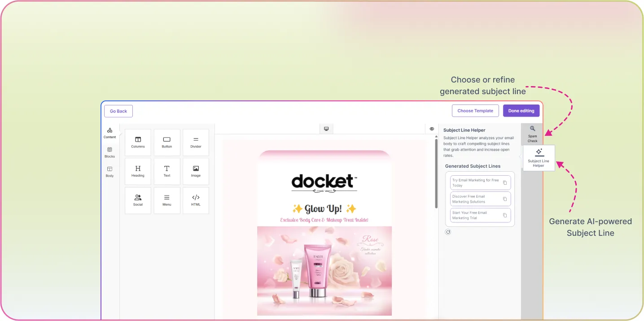Open the Choose Template button

(x=475, y=111)
